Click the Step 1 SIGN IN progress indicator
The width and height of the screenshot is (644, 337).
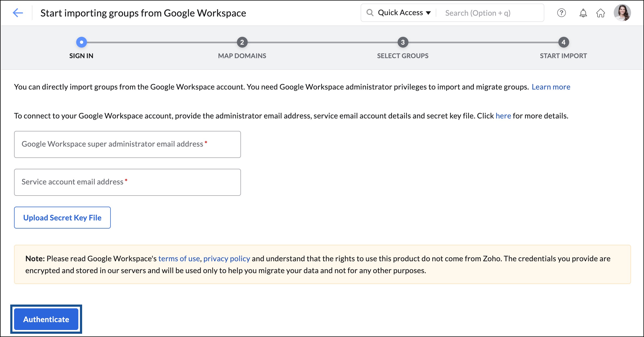tap(81, 42)
